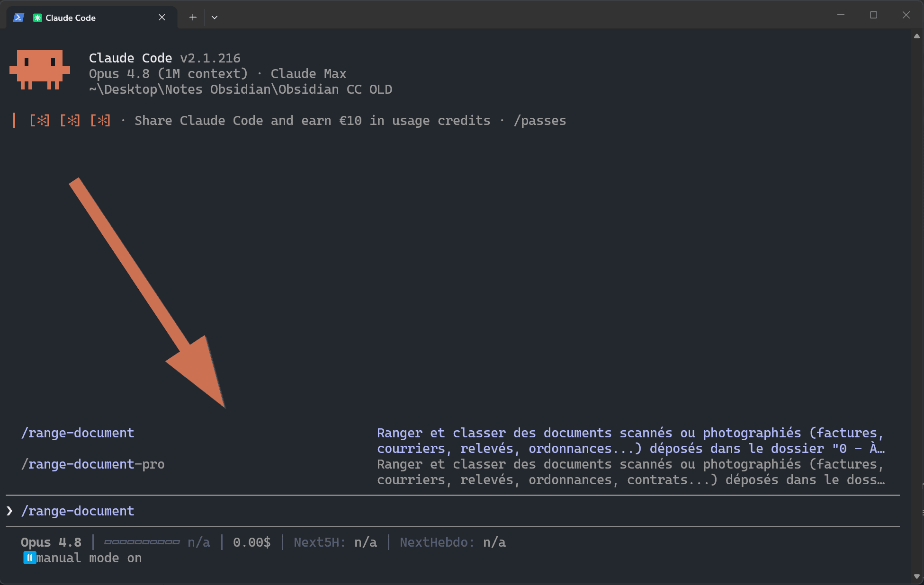Click the Claude Code pixel mascot logo
Screen dimensions: 924x585
click(x=40, y=70)
